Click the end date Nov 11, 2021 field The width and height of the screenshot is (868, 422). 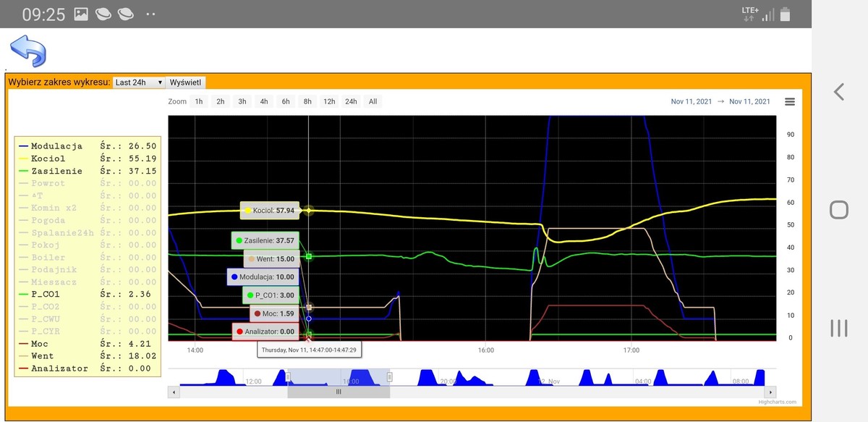pos(749,102)
